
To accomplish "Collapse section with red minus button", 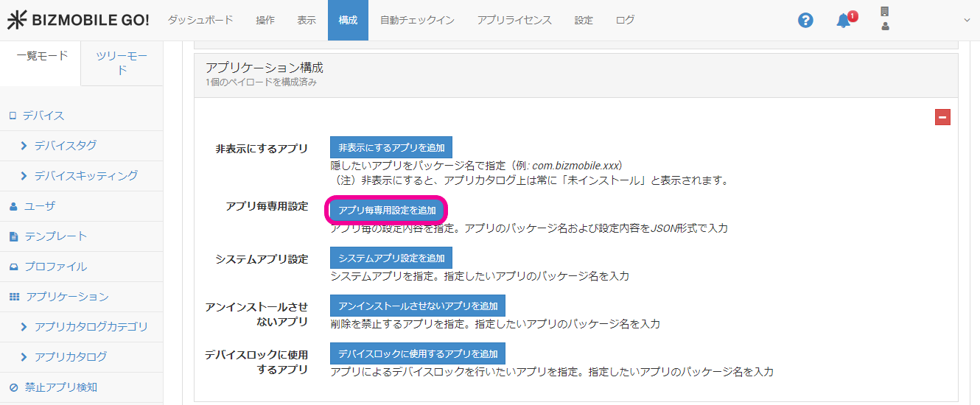I will (x=942, y=117).
